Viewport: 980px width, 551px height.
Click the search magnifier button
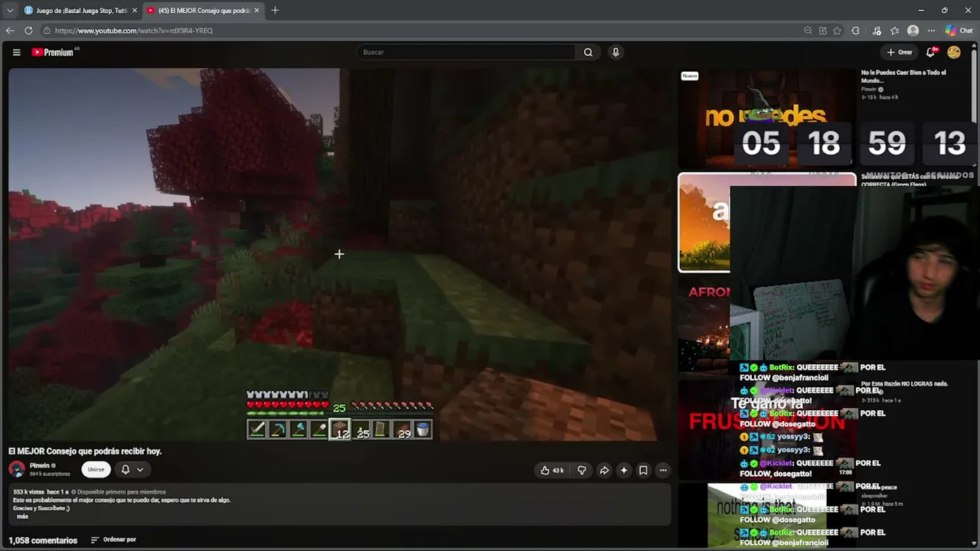[x=588, y=52]
